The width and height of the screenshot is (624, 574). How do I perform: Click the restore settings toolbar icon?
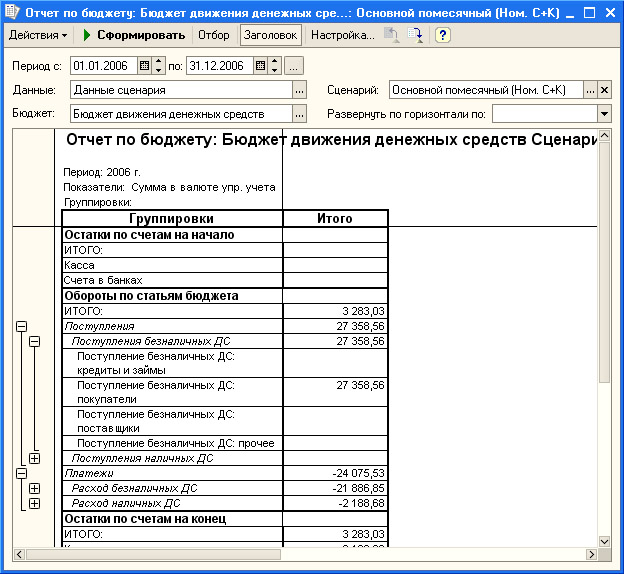[392, 35]
